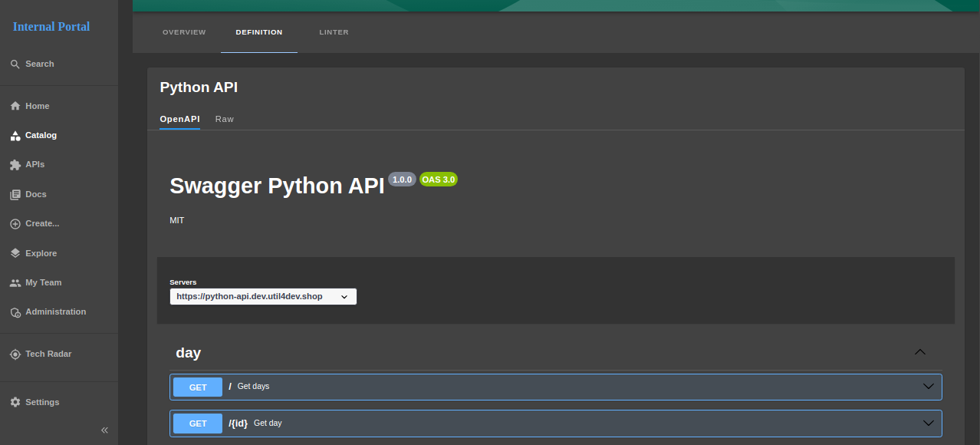Image resolution: width=980 pixels, height=445 pixels.
Task: Click the Home house icon
Action: point(15,107)
